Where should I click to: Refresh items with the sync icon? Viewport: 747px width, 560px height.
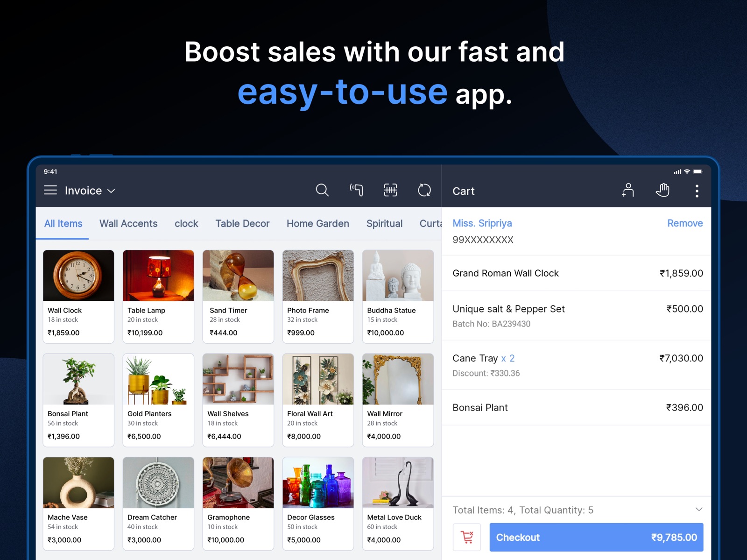424,190
